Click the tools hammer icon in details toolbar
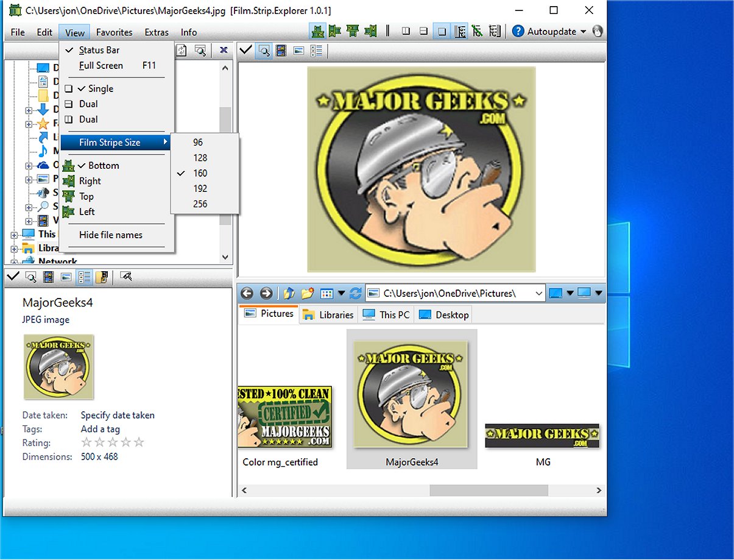This screenshot has width=734, height=560. pos(126,277)
